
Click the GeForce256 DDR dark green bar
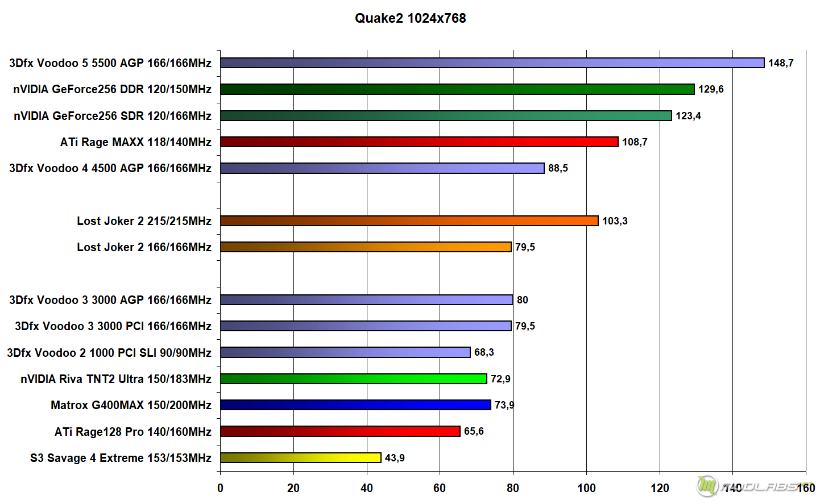457,89
